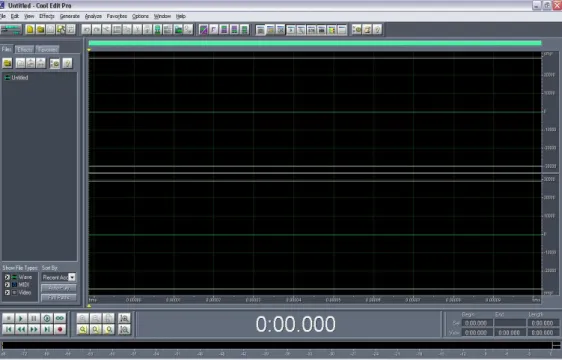The height and width of the screenshot is (360, 562).
Task: Zoom to selection with the top-right zoom icon
Action: (x=124, y=318)
